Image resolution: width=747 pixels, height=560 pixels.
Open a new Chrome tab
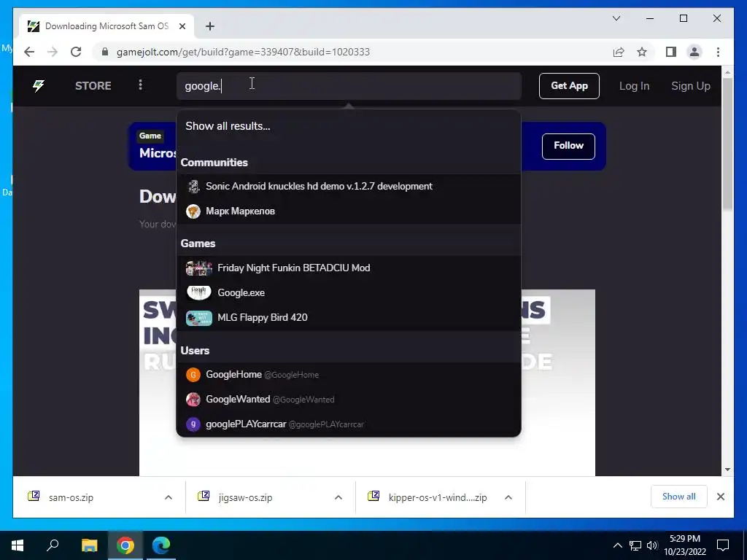(209, 26)
